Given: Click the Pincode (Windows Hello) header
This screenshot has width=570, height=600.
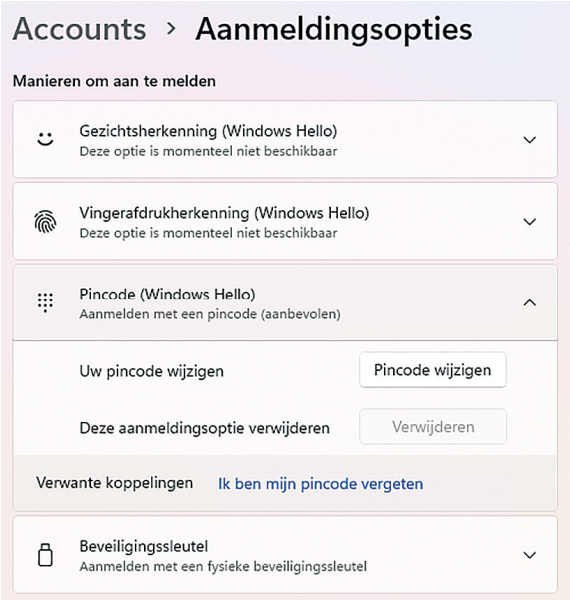Looking at the screenshot, I should point(285,303).
